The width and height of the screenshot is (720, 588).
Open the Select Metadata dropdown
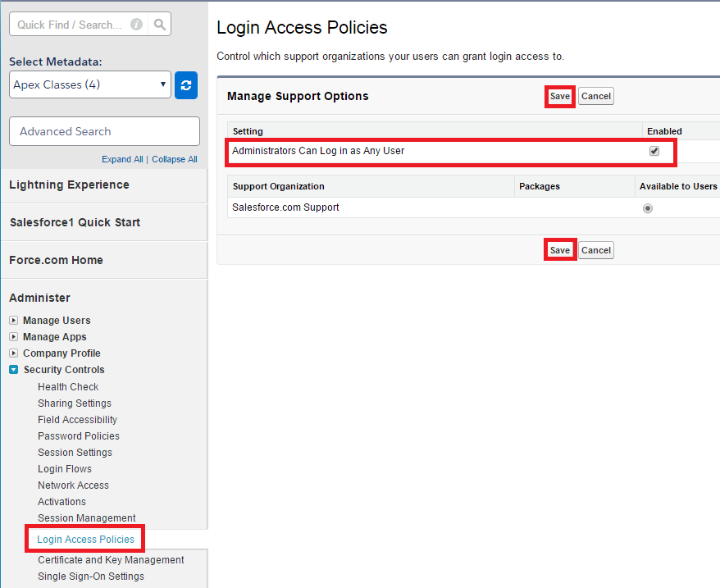tap(90, 84)
